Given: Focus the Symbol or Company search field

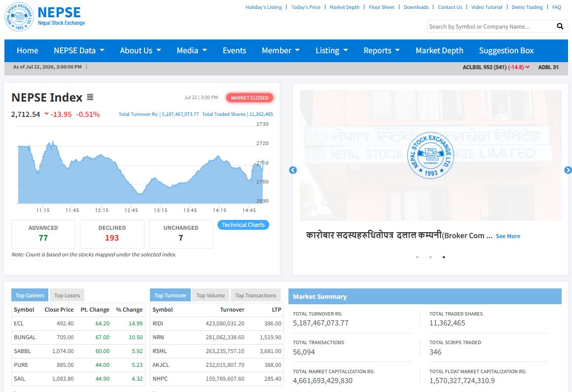Looking at the screenshot, I should click(491, 26).
